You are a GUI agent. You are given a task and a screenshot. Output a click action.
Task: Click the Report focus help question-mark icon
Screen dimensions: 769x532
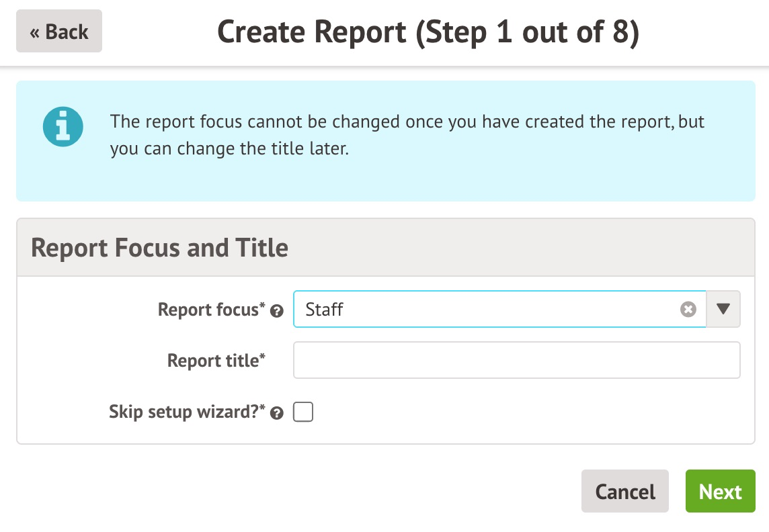pos(276,311)
